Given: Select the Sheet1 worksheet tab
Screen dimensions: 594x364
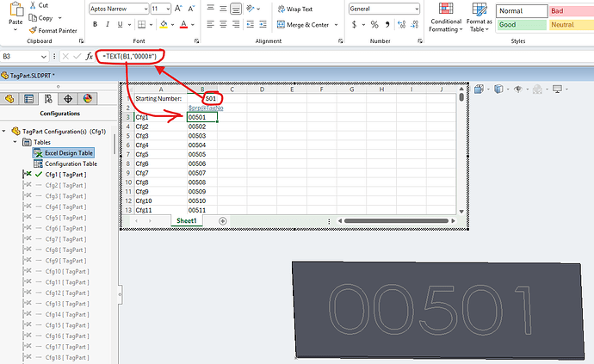Looking at the screenshot, I should click(x=186, y=221).
